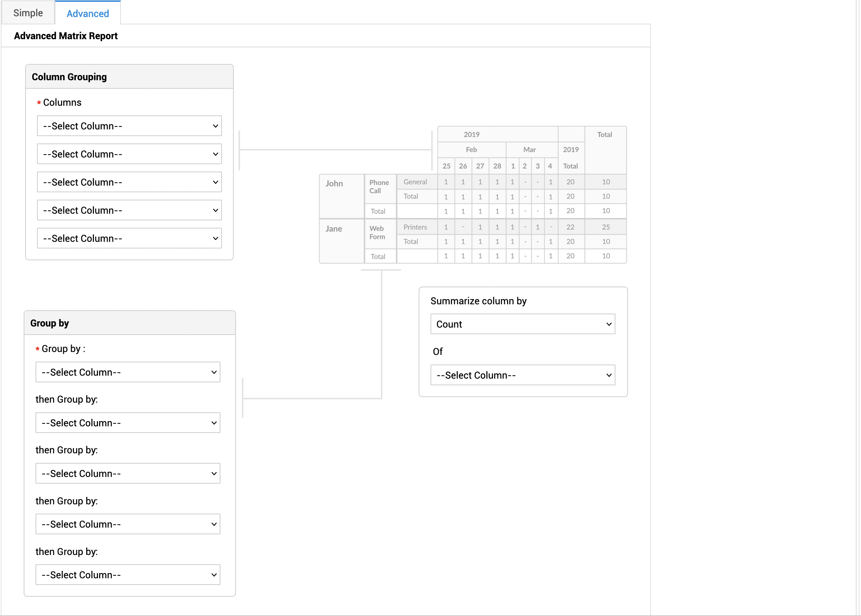Open the first Columns select dropdown
This screenshot has height=616, width=861.
pyautogui.click(x=129, y=126)
